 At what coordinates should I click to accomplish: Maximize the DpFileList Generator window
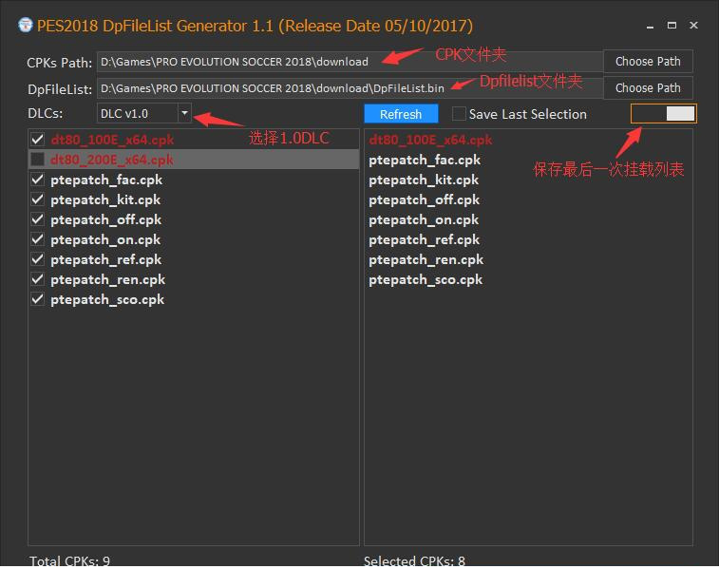(x=672, y=26)
